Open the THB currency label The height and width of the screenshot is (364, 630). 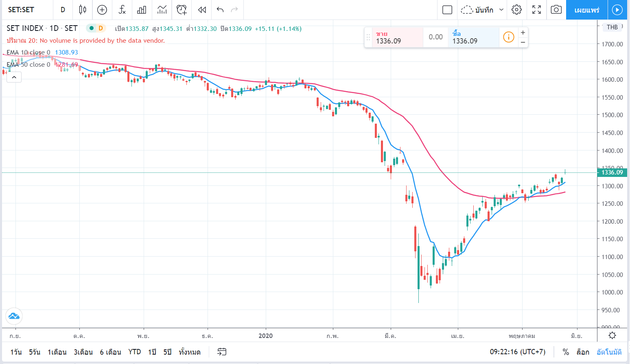pos(612,27)
